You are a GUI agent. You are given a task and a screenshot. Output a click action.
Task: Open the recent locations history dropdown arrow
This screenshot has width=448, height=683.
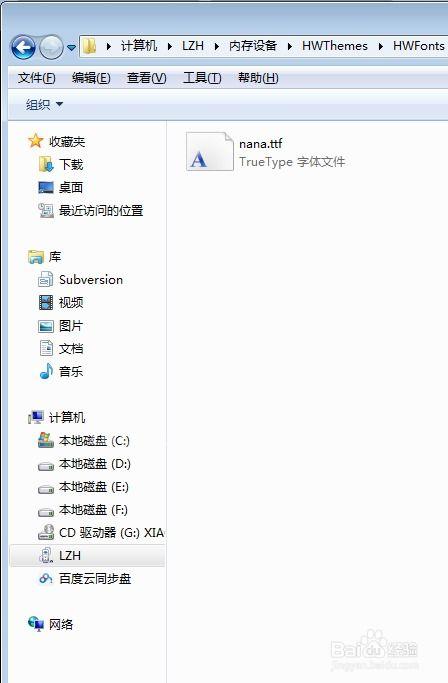(x=71, y=47)
